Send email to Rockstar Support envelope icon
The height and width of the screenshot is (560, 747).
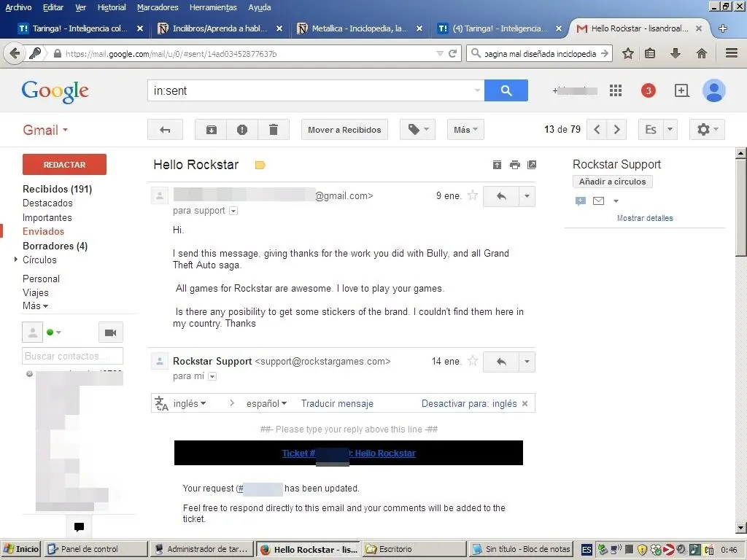click(x=598, y=201)
